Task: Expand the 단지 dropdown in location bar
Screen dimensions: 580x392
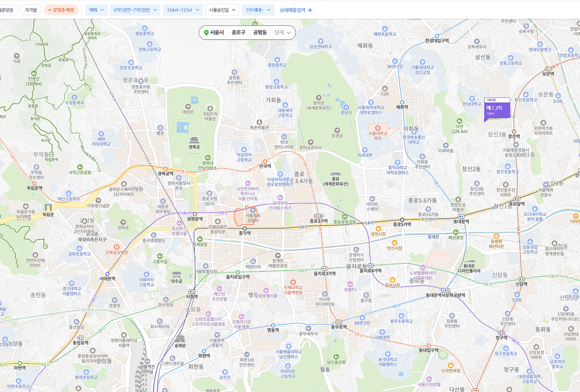Action: tap(283, 32)
